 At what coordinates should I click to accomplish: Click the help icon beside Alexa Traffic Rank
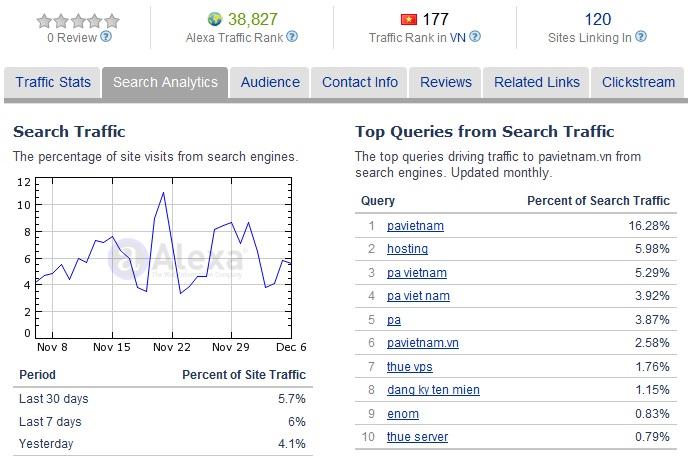coord(292,37)
